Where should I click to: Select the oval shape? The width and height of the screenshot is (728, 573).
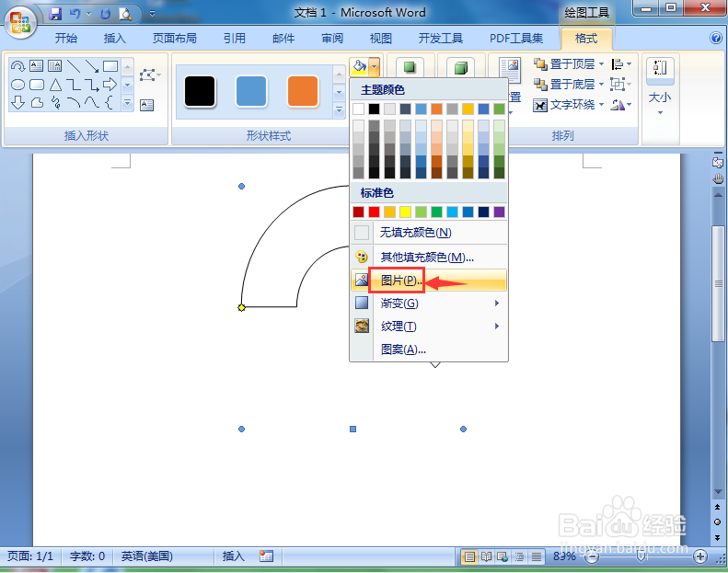[x=17, y=85]
